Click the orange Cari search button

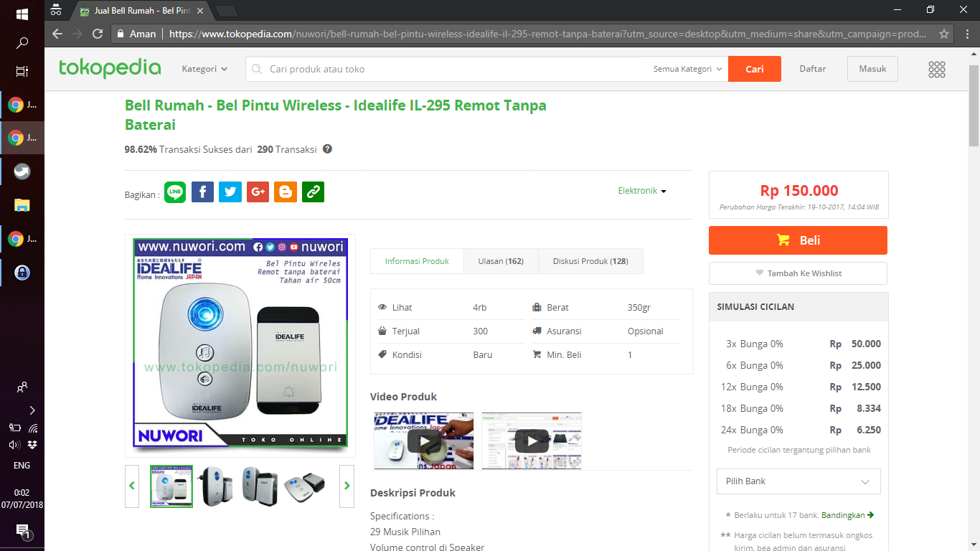click(x=755, y=69)
